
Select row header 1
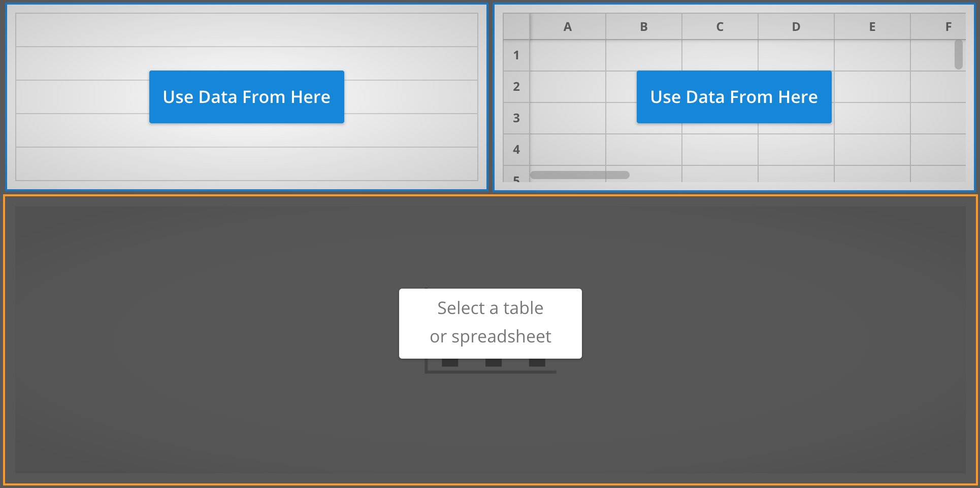pyautogui.click(x=516, y=55)
